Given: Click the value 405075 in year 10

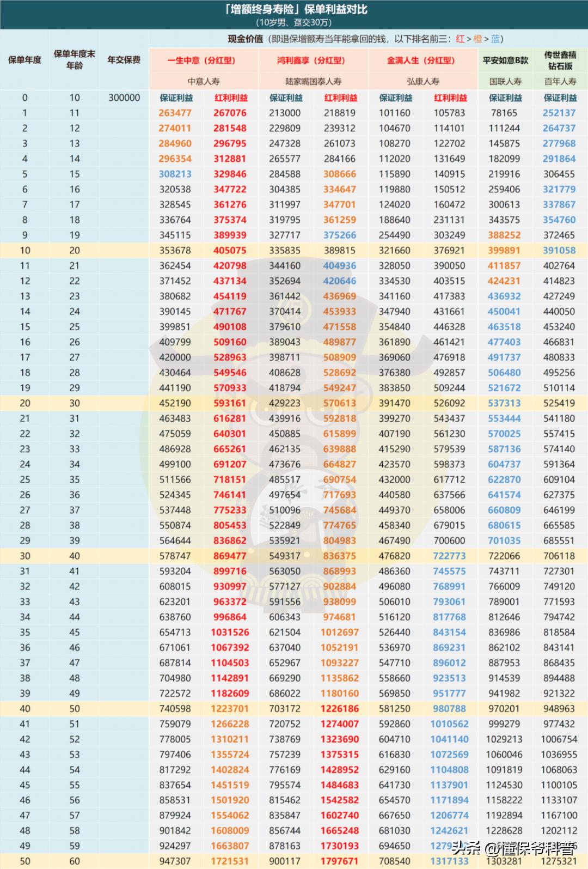Looking at the screenshot, I should pyautogui.click(x=230, y=250).
